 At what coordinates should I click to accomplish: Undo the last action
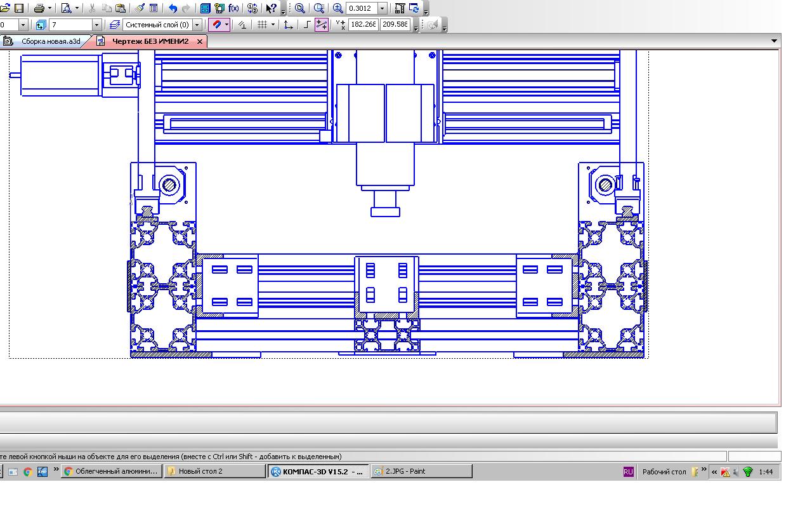pyautogui.click(x=173, y=8)
